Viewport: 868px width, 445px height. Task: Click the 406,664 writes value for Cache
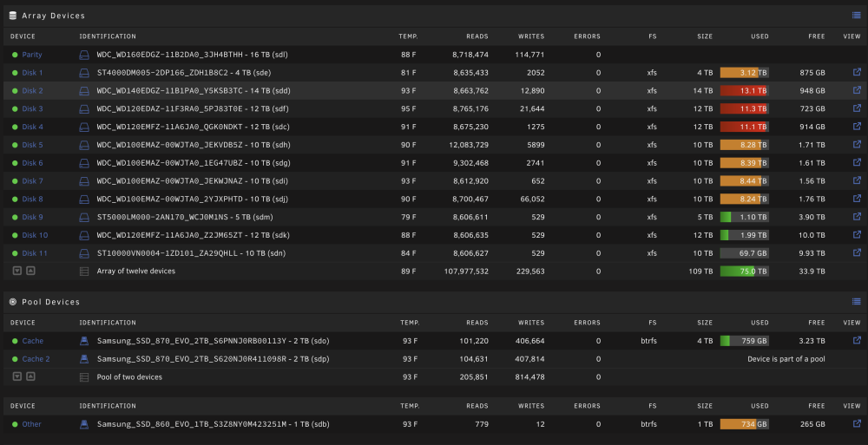[x=529, y=341]
